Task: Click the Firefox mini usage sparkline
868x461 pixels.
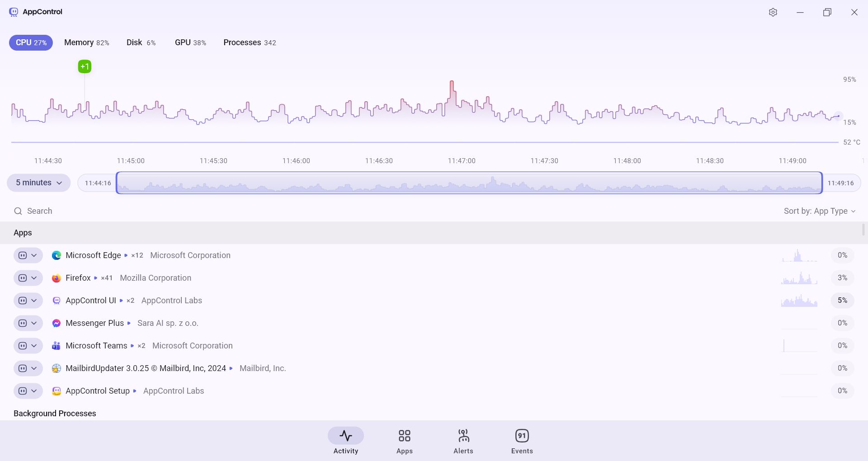Action: tap(798, 278)
